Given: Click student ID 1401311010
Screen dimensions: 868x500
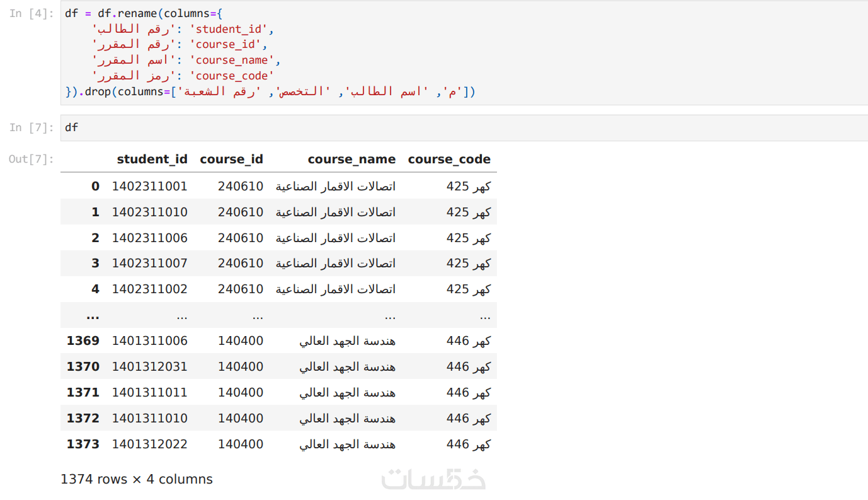Looking at the screenshot, I should pos(150,418).
